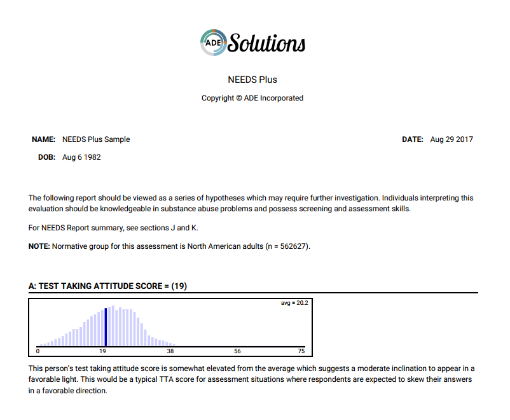The width and height of the screenshot is (510, 420).
Task: Select the birth date Aug 6 1982
Action: click(x=81, y=157)
